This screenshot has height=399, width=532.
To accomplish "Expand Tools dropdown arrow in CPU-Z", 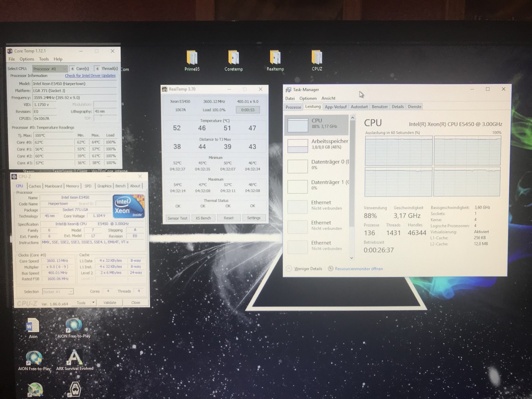I will click(x=94, y=303).
